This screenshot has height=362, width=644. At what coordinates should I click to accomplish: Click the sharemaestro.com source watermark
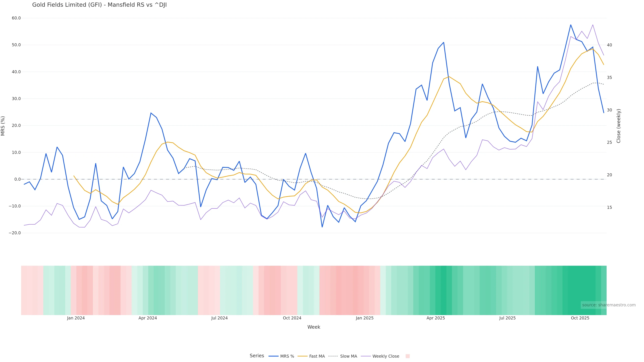tap(608, 305)
